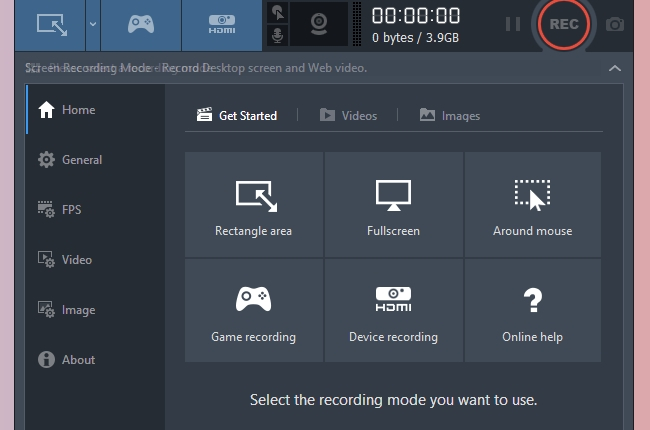The height and width of the screenshot is (430, 650).
Task: Capture a screenshot with the camera icon
Action: pyautogui.click(x=615, y=24)
